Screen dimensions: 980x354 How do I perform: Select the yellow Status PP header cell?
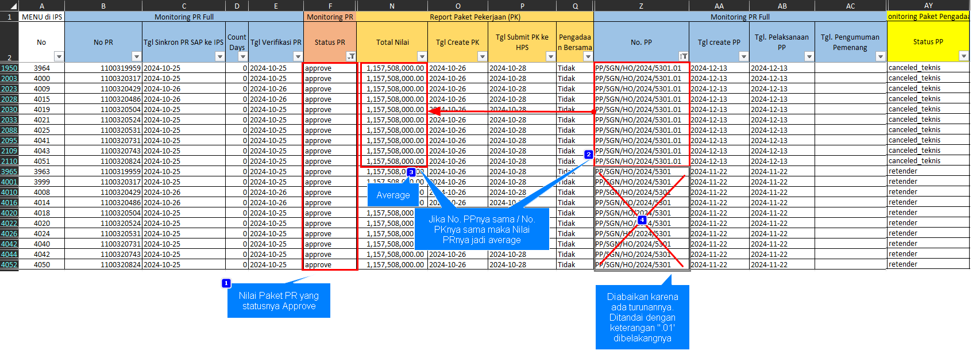click(x=928, y=41)
